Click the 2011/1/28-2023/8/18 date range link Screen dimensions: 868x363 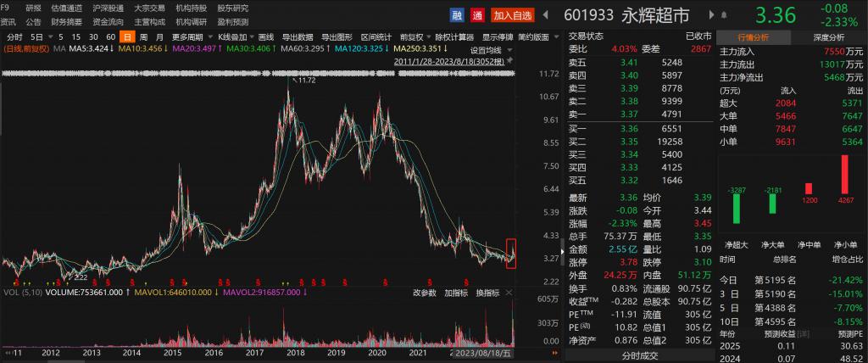coord(448,61)
